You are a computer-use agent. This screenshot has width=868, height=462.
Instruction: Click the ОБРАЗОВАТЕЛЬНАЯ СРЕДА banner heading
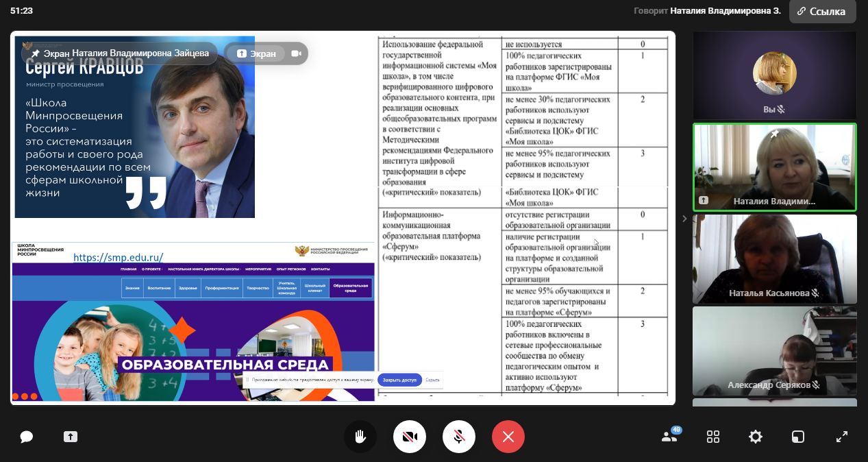tap(225, 365)
